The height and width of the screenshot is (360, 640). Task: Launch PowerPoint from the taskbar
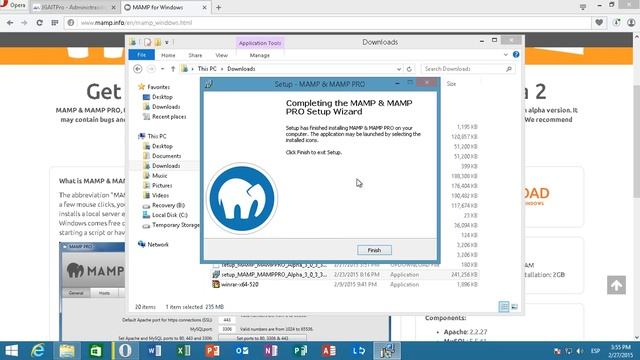click(x=213, y=351)
